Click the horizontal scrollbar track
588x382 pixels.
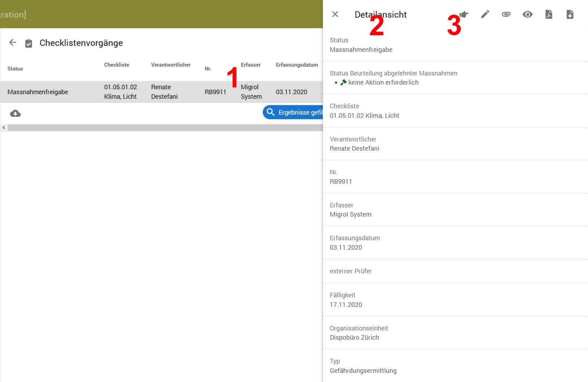[165, 127]
